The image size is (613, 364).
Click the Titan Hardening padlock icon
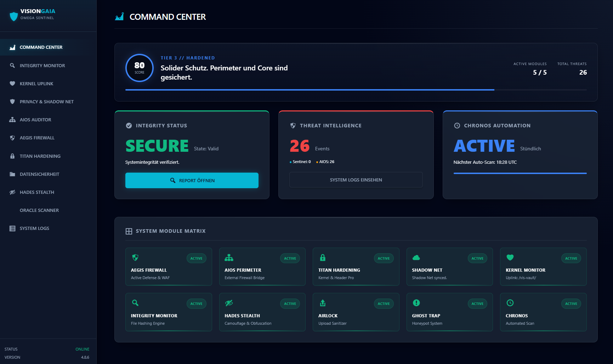(x=12, y=156)
